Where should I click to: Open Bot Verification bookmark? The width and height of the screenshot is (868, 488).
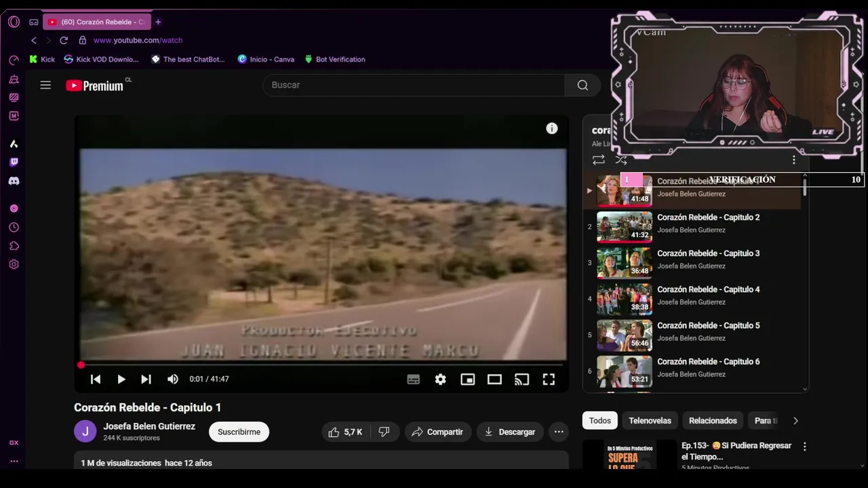coord(335,59)
